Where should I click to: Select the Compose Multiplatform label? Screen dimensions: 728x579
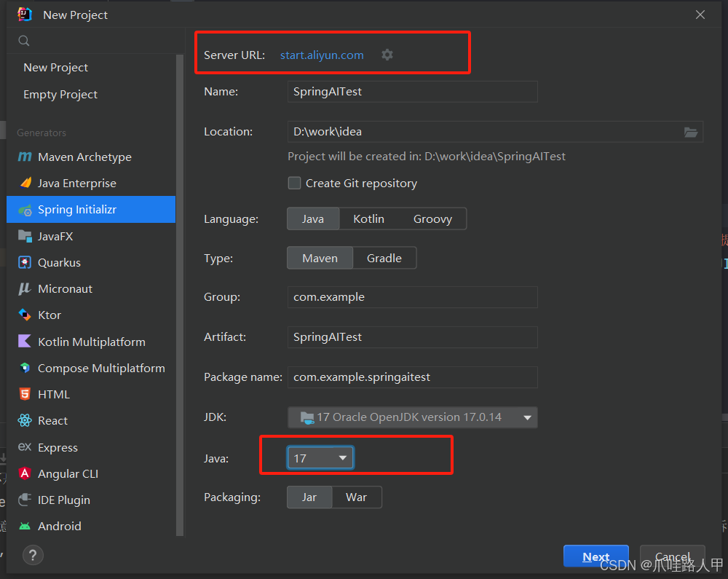tap(101, 369)
